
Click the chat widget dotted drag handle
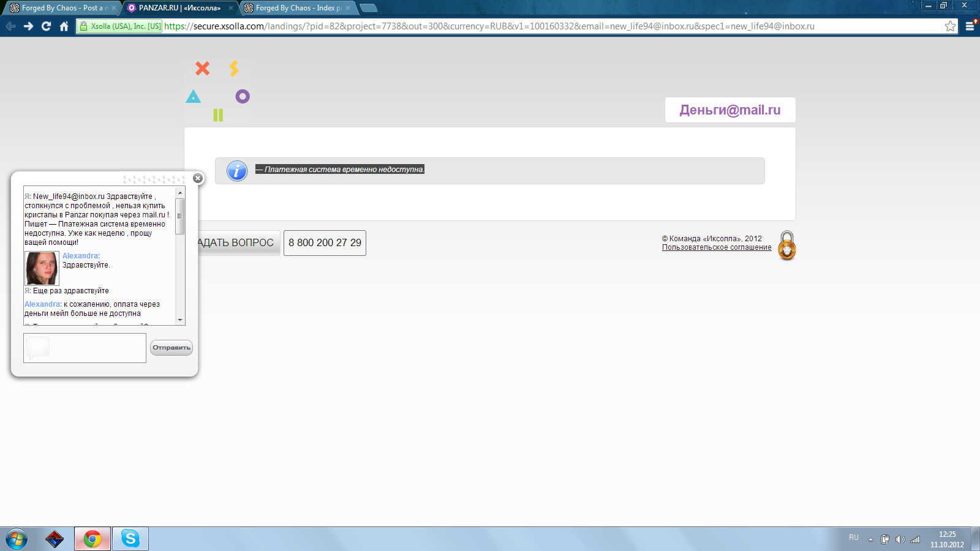[154, 179]
